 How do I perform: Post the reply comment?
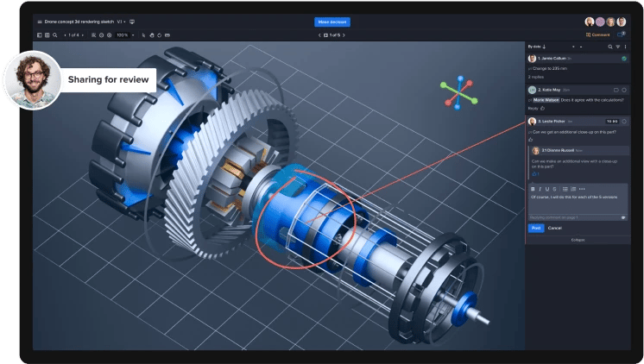pyautogui.click(x=535, y=228)
